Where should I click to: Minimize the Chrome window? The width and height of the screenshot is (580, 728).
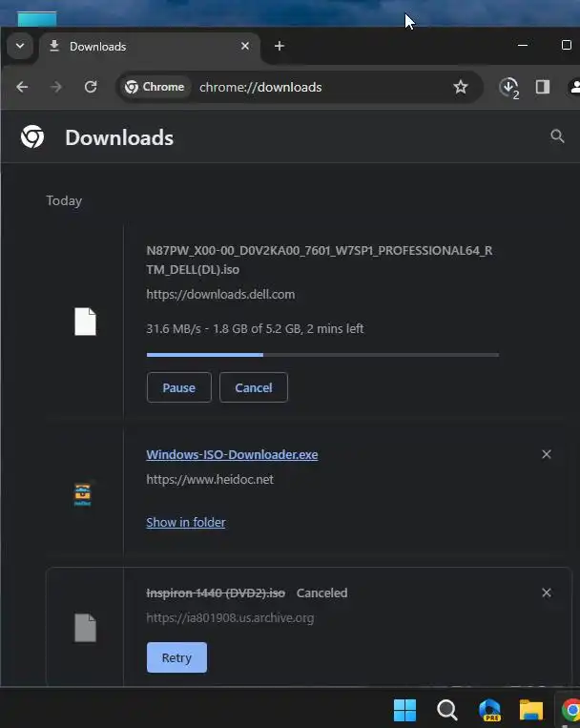(x=523, y=46)
